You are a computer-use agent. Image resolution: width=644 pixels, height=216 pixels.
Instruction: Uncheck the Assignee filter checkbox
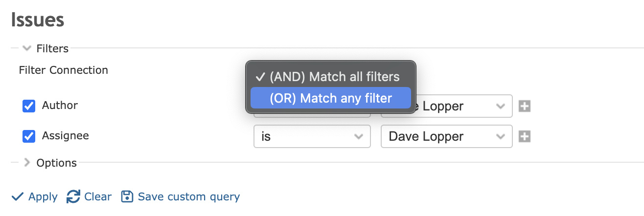(29, 136)
